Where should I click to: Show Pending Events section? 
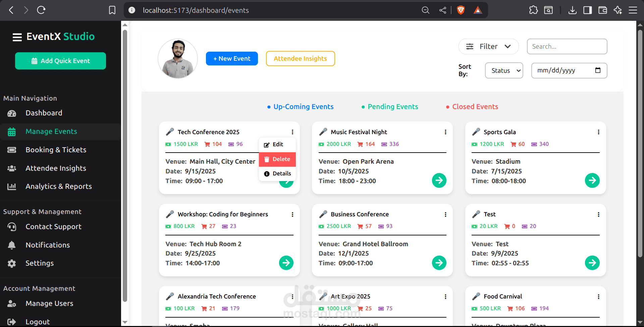(390, 107)
